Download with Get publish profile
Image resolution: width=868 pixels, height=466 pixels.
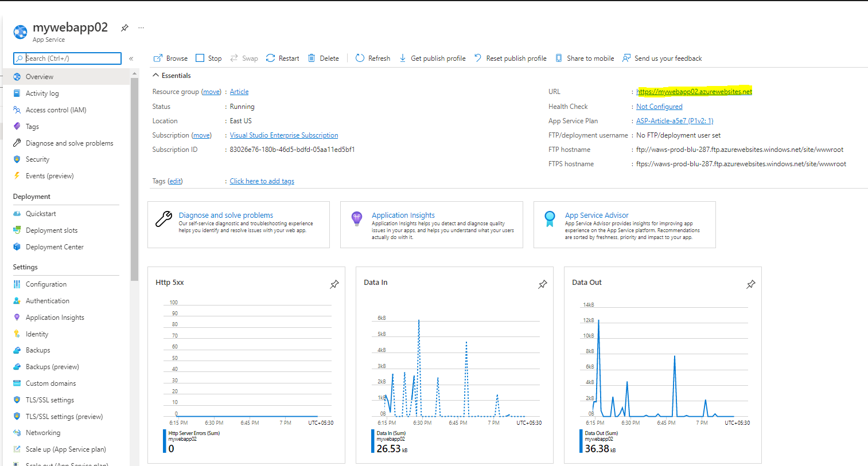point(433,58)
